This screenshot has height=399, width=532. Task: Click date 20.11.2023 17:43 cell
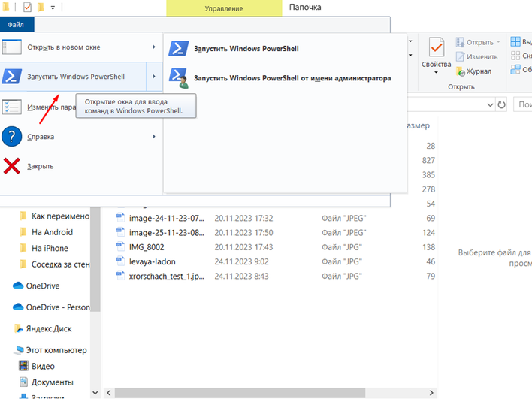pyautogui.click(x=243, y=247)
